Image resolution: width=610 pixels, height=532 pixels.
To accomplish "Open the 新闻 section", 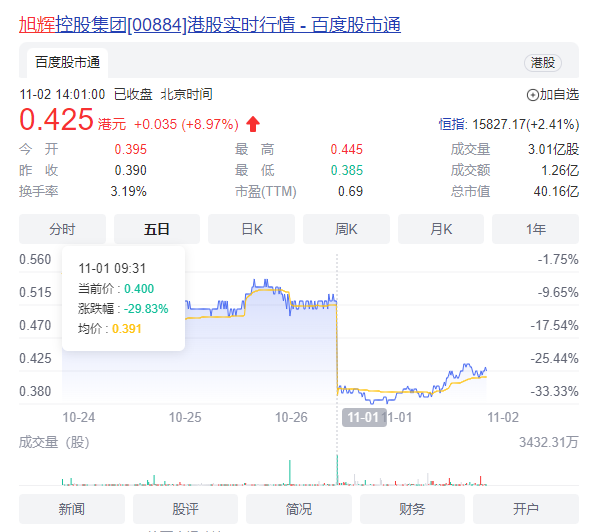I will point(72,509).
